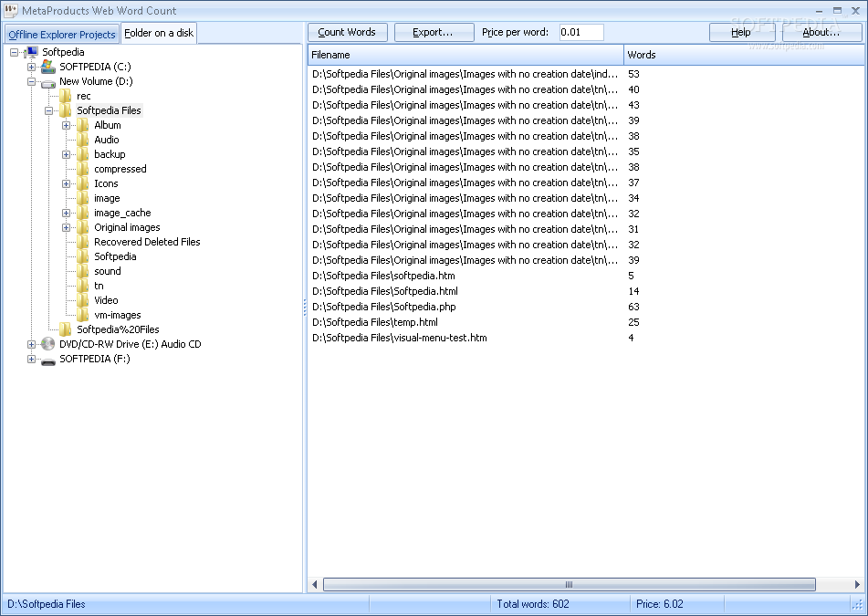Expand the Original images folder node
The height and width of the screenshot is (616, 868).
(66, 227)
